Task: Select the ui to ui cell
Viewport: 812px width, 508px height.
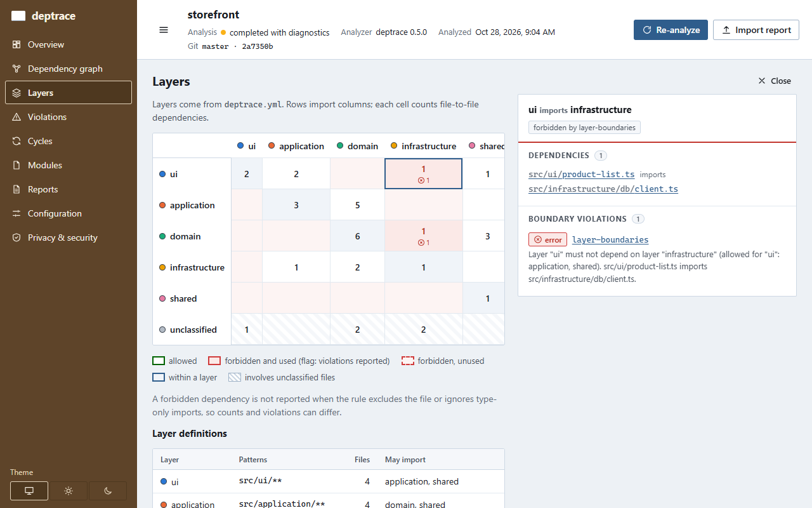Action: (x=247, y=173)
